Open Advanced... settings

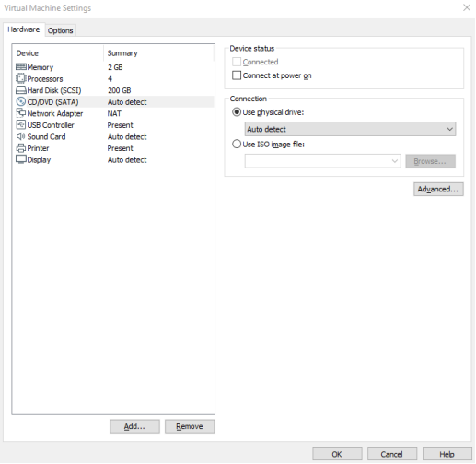tap(438, 189)
